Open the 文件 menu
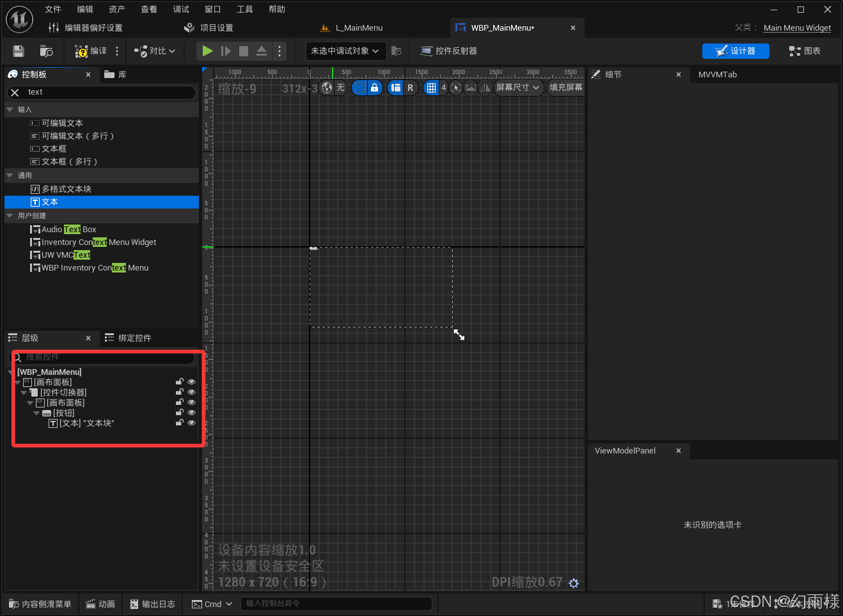Viewport: 843px width, 616px height. 53,10
